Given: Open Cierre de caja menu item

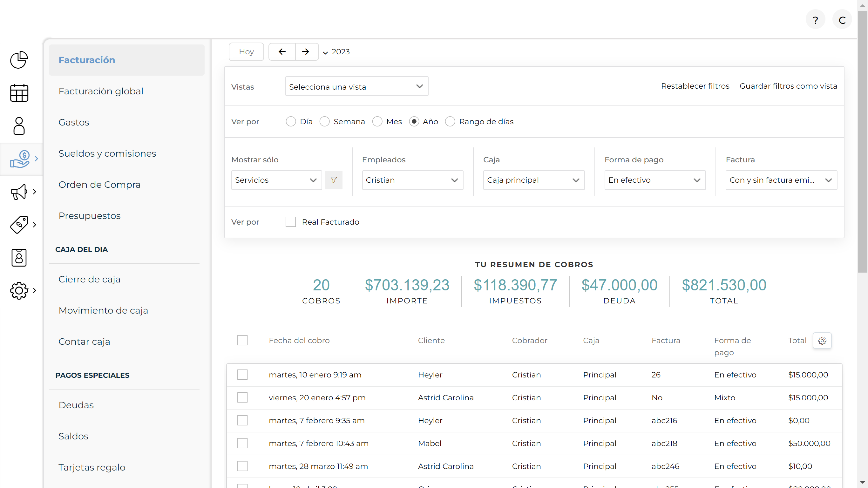Looking at the screenshot, I should [x=89, y=279].
